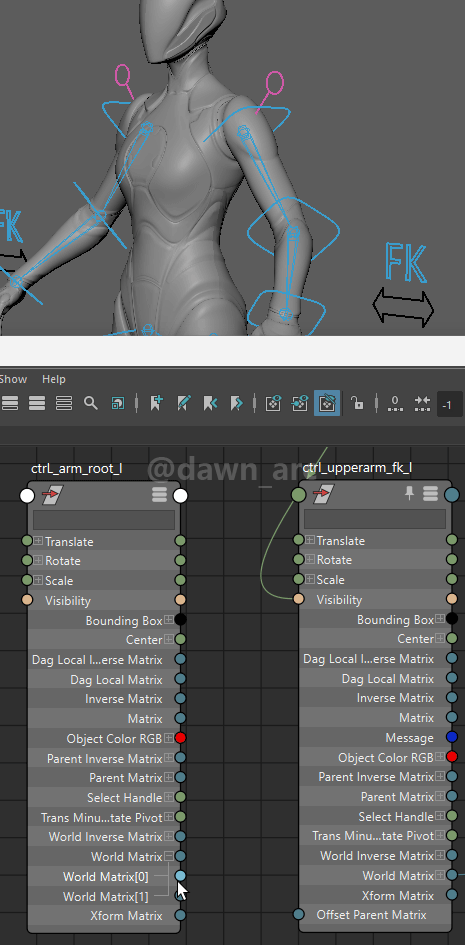Click the filter field in ctrl_upperarm_fk_l
Screen dimensions: 465x945
pos(375,519)
